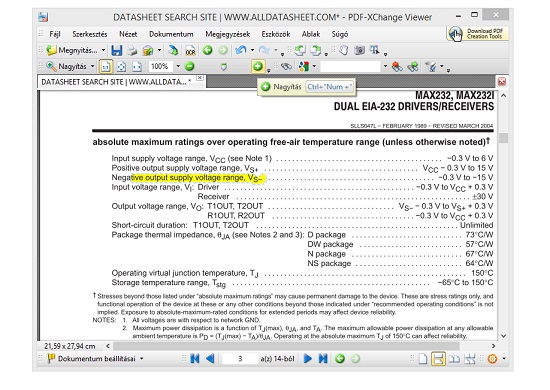Enable single page layout

pos(423,359)
